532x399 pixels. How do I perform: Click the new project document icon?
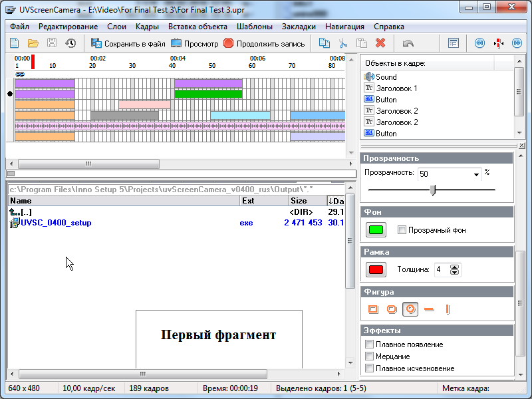[15, 44]
